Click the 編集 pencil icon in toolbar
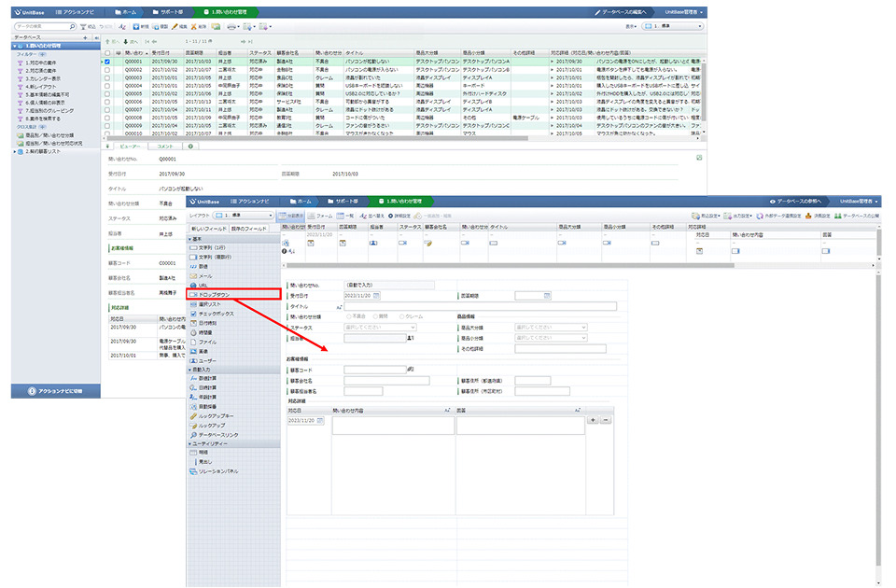The image size is (896, 588). 175,27
